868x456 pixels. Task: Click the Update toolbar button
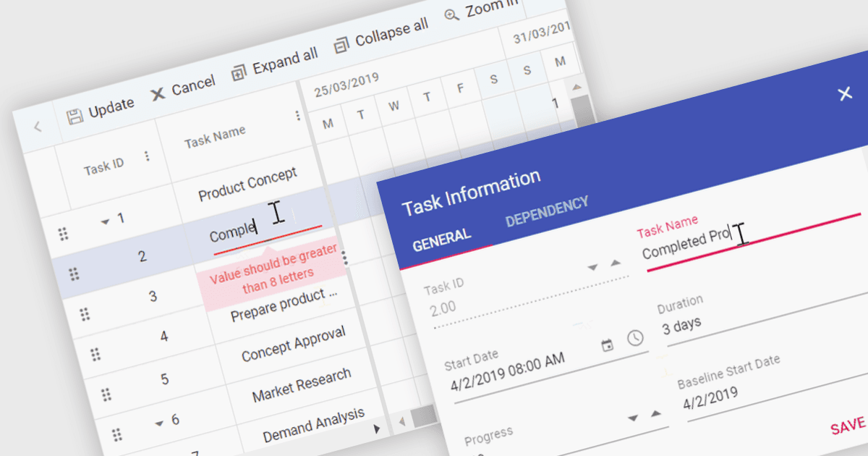tap(101, 111)
